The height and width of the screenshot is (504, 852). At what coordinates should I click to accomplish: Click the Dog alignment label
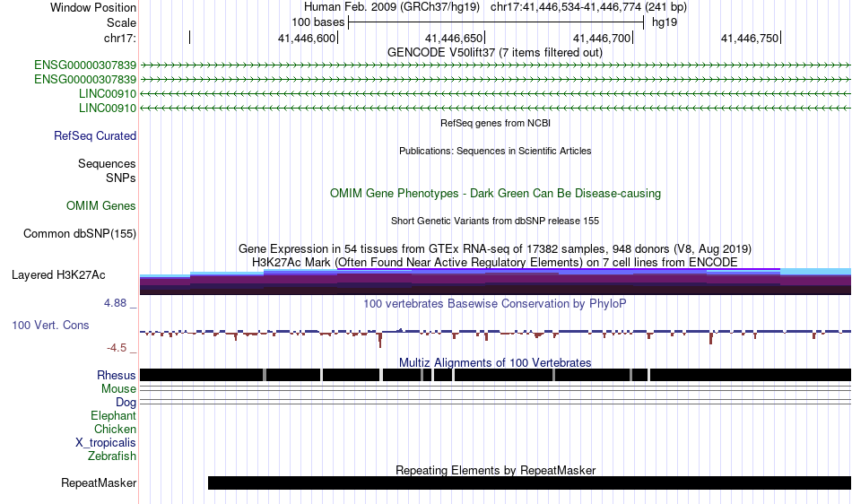tap(126, 403)
